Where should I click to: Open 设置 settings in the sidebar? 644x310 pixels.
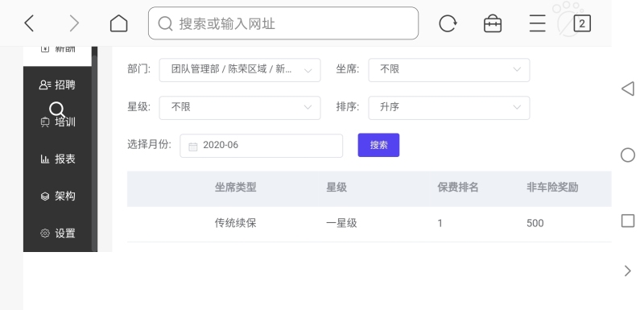click(57, 234)
